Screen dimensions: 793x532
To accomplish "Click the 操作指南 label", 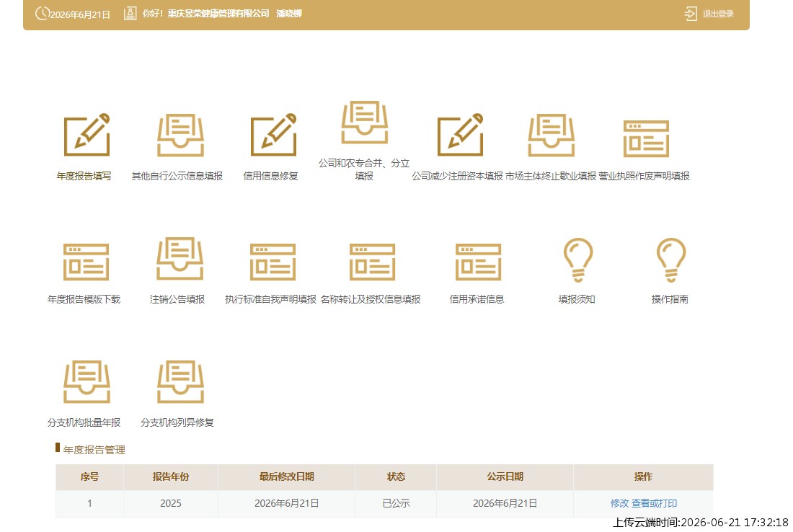I will [x=670, y=299].
